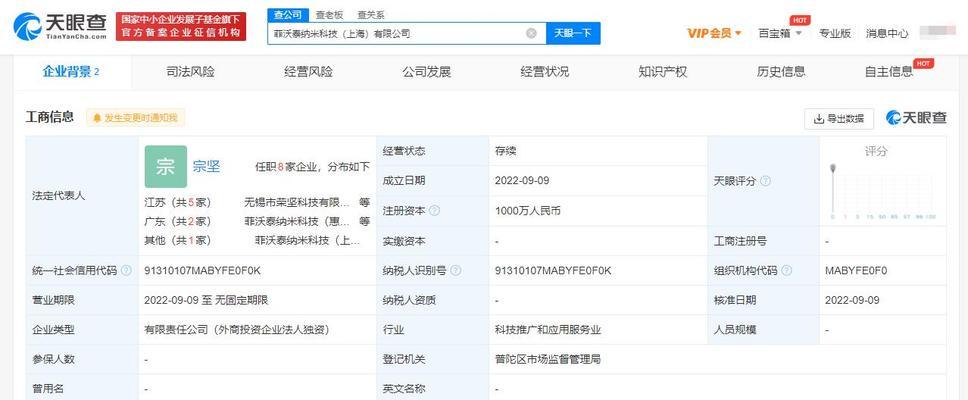Open the 司法风险 tab
The height and width of the screenshot is (400, 968).
(x=190, y=72)
